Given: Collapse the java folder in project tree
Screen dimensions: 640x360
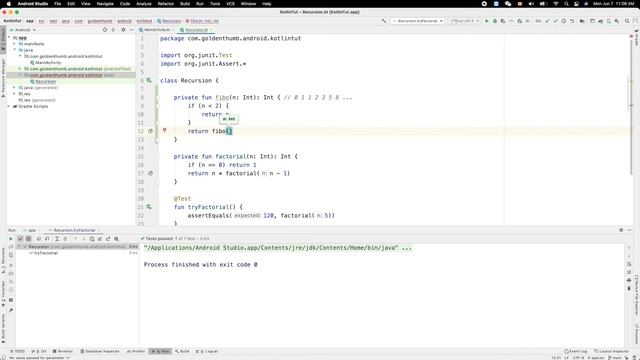Looking at the screenshot, I should click(x=15, y=50).
